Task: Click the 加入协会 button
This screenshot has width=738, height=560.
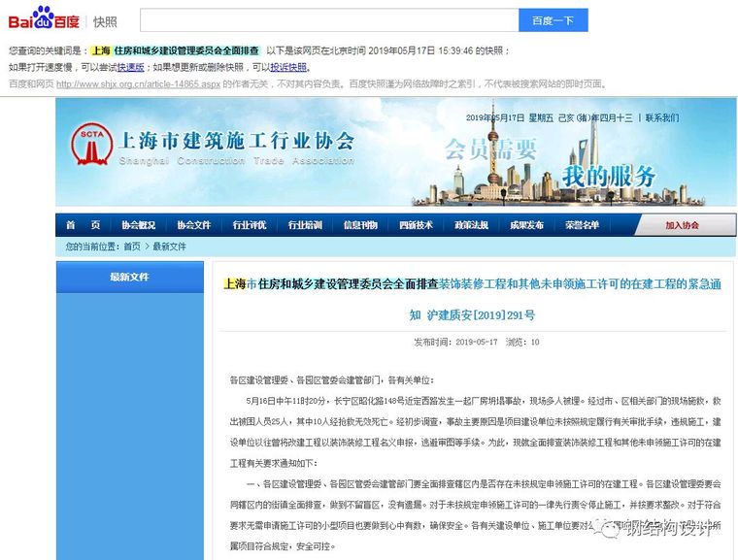Action: (x=681, y=225)
